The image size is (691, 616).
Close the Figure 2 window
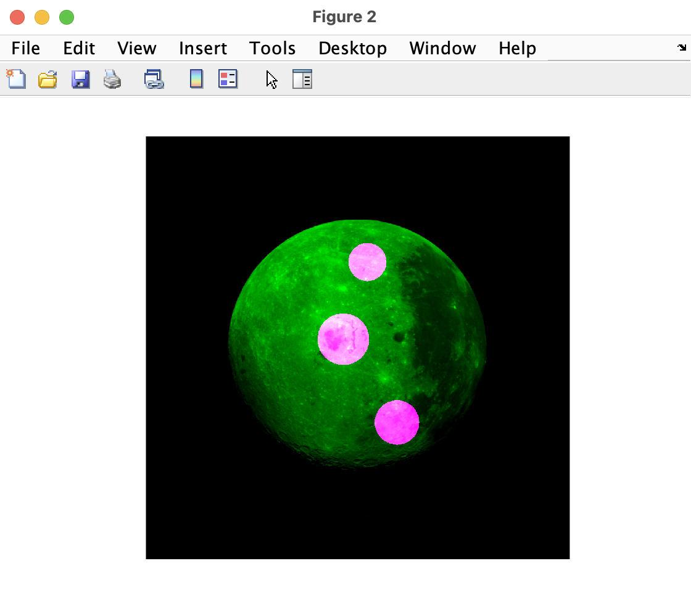coord(18,17)
